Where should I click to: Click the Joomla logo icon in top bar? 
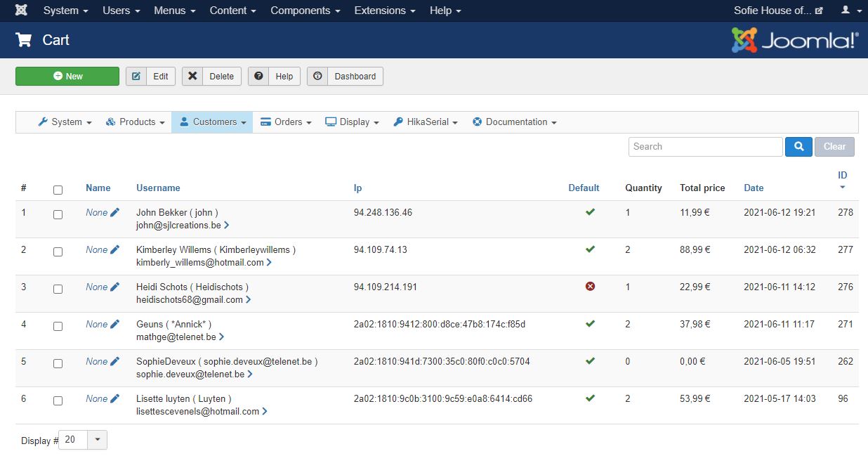pyautogui.click(x=21, y=11)
